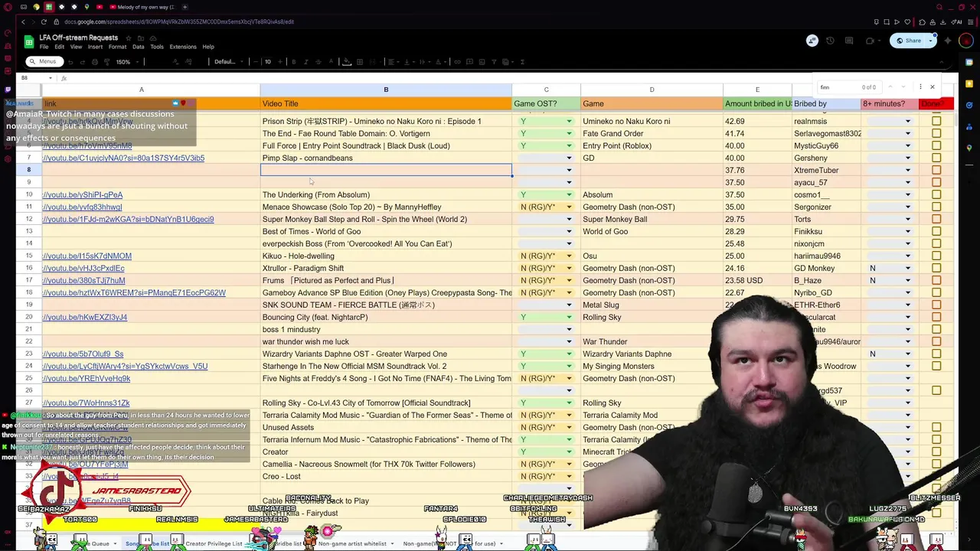Increase font size with the plus button
Viewport: 980px width, 551px height.
[280, 61]
